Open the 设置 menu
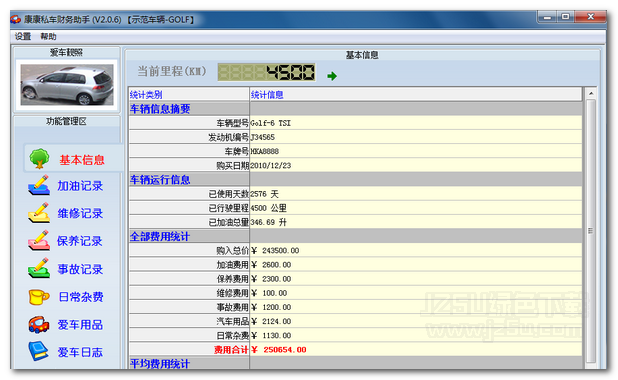 (22, 36)
